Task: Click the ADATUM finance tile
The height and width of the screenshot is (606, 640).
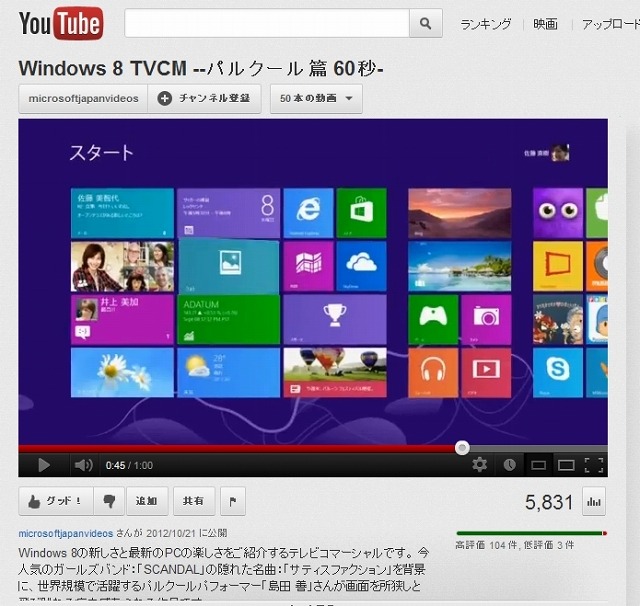Action: tap(229, 320)
